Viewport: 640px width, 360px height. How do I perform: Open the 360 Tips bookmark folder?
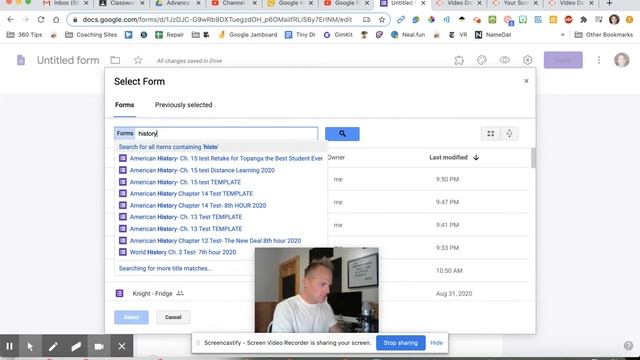click(24, 35)
